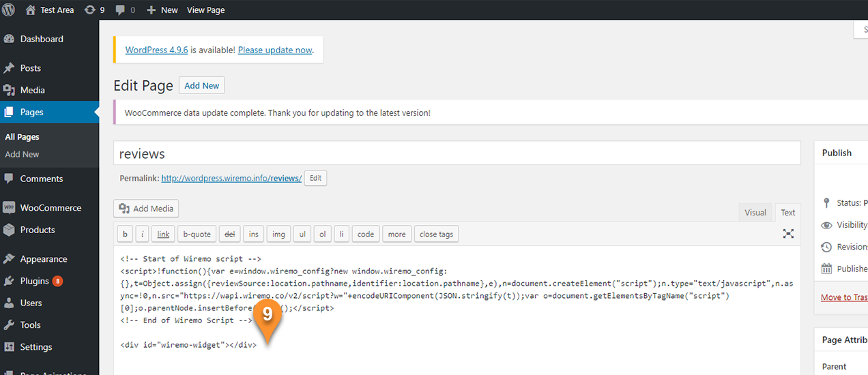Viewport: 868px width, 375px height.
Task: Click the Appearance paintbrush icon
Action: tap(9, 259)
